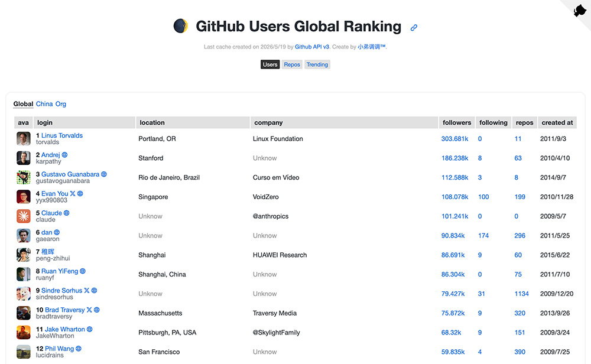Viewport: 591px width, 364px height.
Task: Open the creator 小弟调调 link
Action: point(372,47)
